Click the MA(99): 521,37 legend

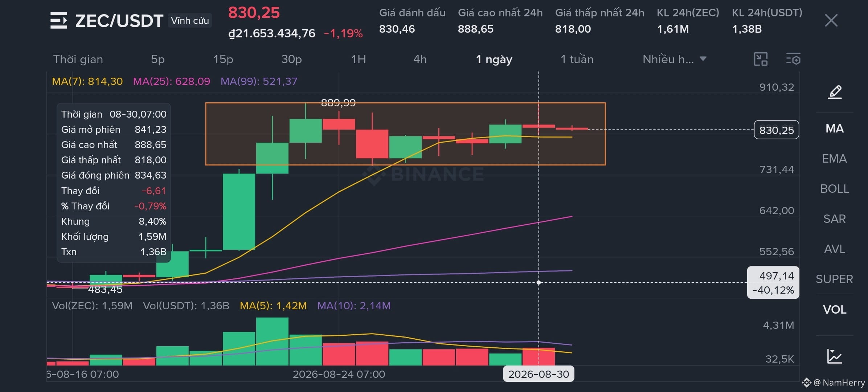(259, 81)
